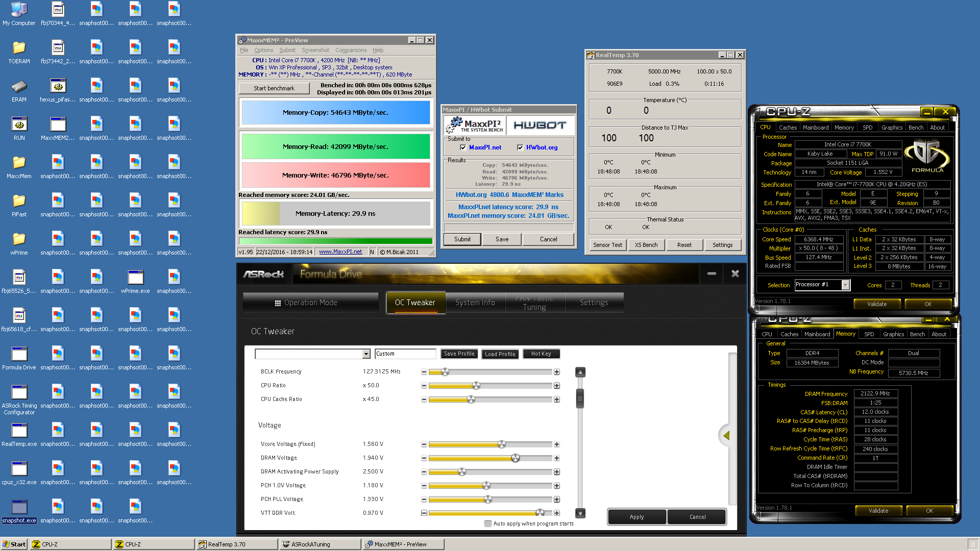The width and height of the screenshot is (980, 551).
Task: Launch cpuz_x32.exe desktop icon
Action: 19,473
